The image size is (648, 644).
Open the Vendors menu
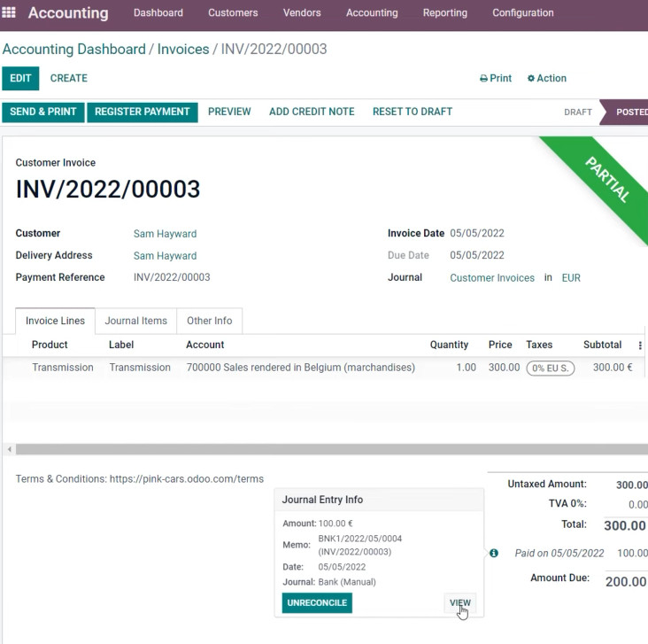coord(302,12)
